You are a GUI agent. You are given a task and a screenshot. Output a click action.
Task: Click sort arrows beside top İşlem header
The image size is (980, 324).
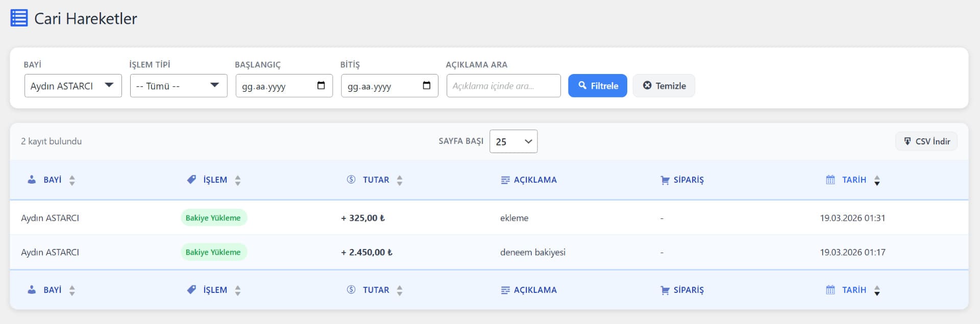tap(238, 180)
